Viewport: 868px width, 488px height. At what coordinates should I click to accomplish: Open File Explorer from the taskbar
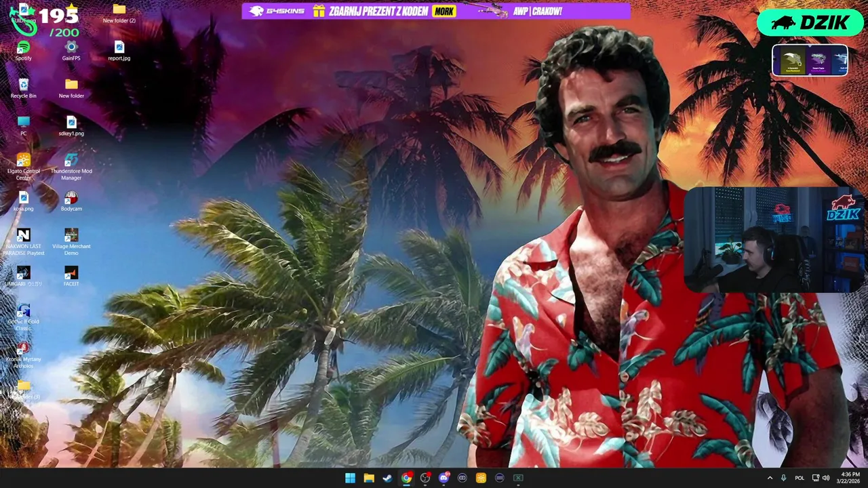pyautogui.click(x=369, y=478)
